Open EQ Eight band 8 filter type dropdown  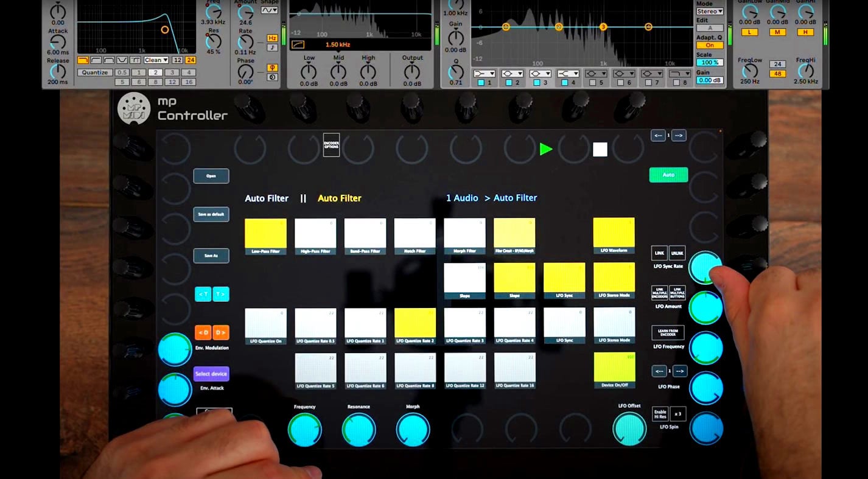pos(680,73)
